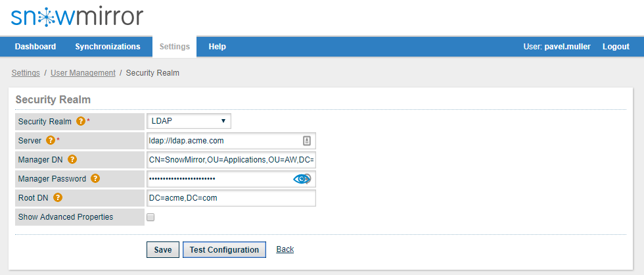Screen dimensions: 644x275
Task: Log out via the Logout link
Action: coord(616,47)
